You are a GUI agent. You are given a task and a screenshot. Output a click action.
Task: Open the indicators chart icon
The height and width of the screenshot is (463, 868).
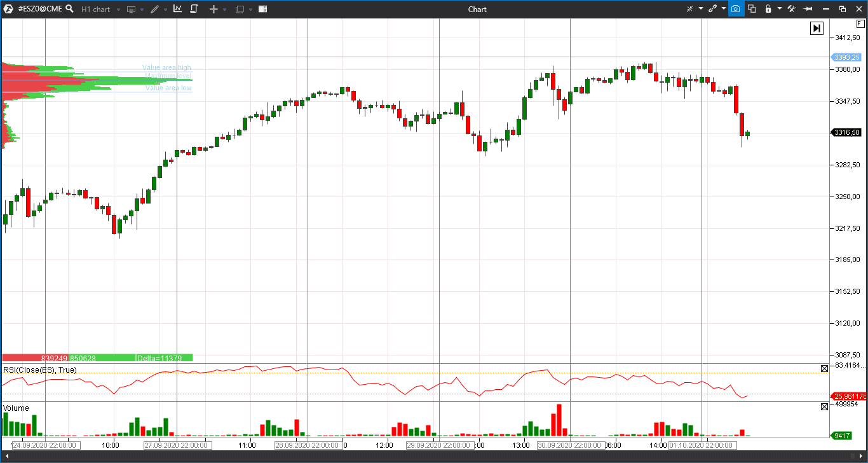pyautogui.click(x=179, y=9)
